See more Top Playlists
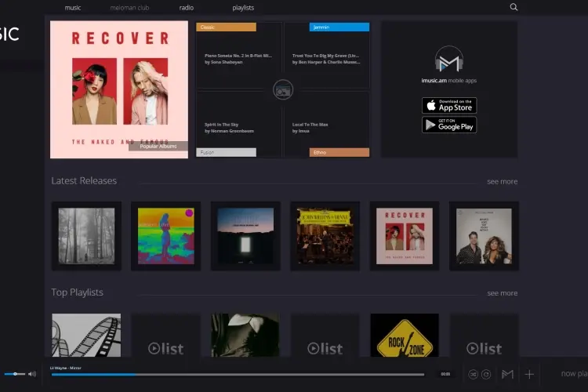The image size is (588, 392). pyautogui.click(x=502, y=293)
